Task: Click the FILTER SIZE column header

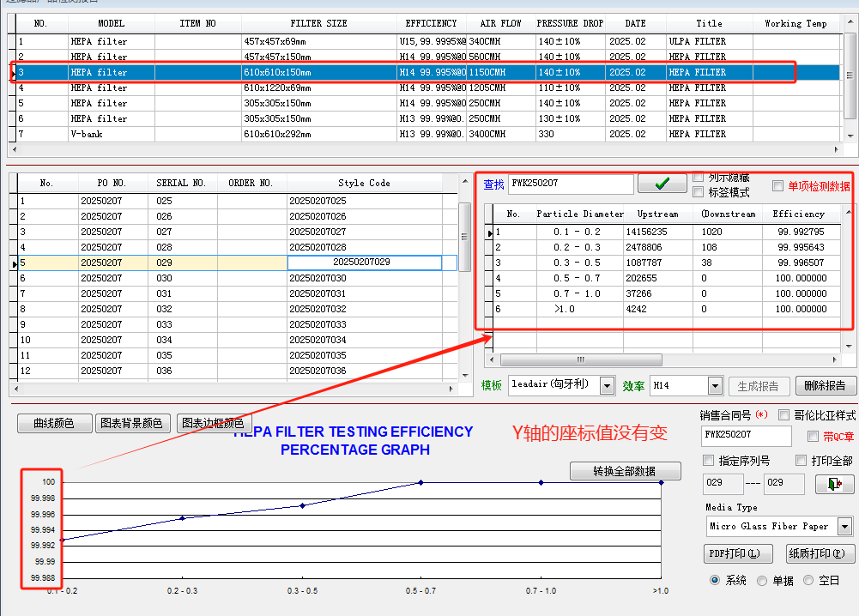Action: click(x=319, y=23)
